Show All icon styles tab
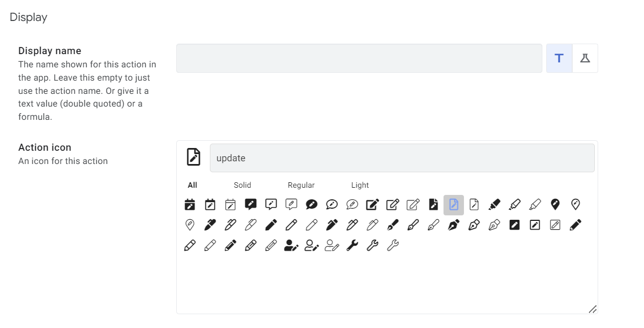 tap(192, 186)
